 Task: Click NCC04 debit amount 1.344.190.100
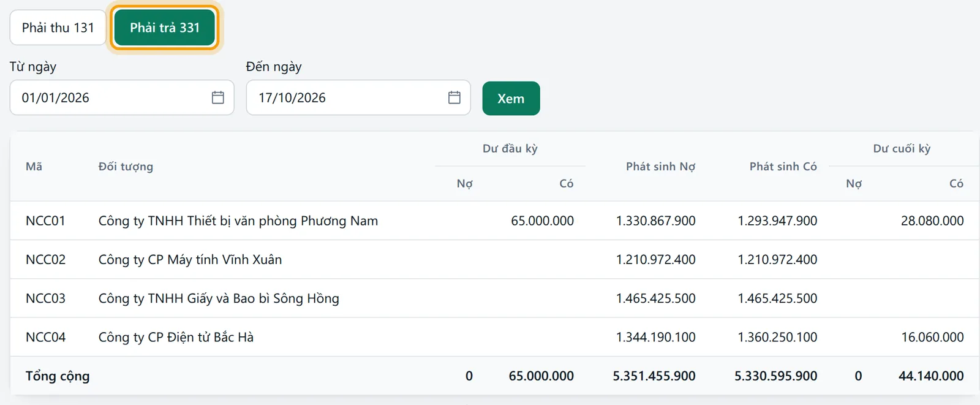pos(655,337)
